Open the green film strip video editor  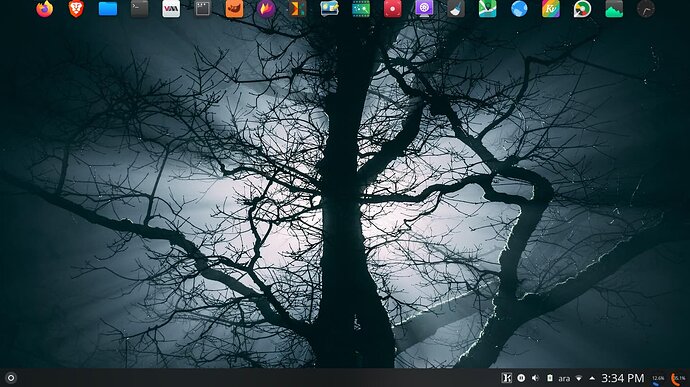(361, 9)
